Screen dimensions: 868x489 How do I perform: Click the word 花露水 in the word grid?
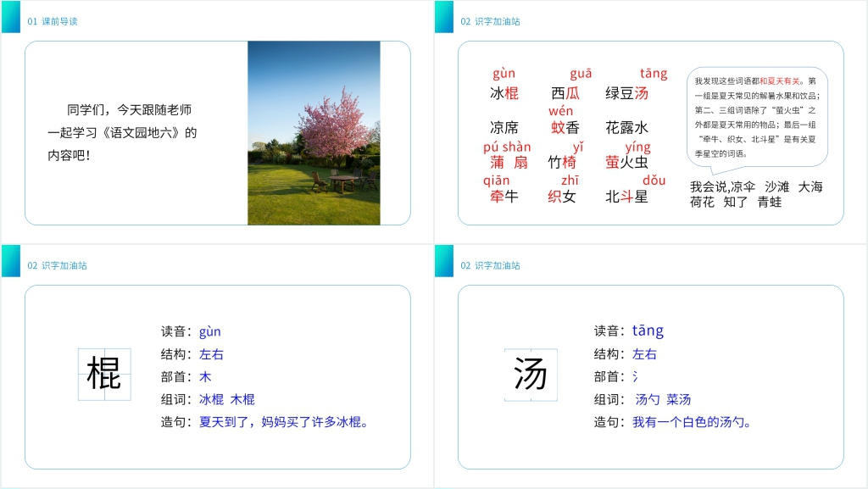(x=626, y=128)
